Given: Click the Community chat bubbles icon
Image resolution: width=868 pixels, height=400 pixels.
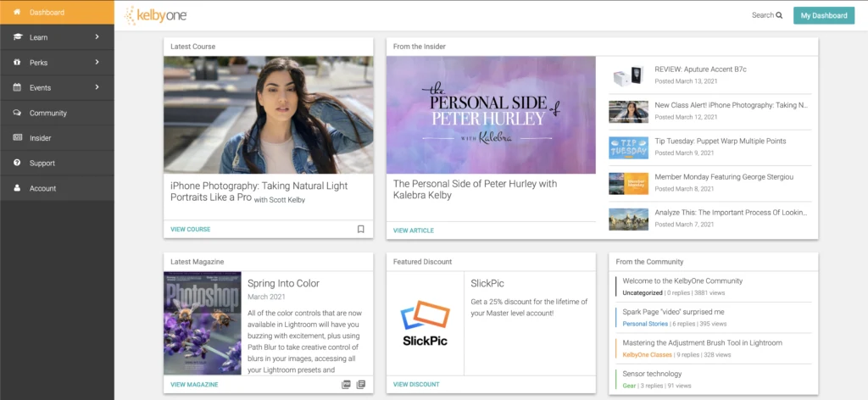Looking at the screenshot, I should tap(17, 113).
